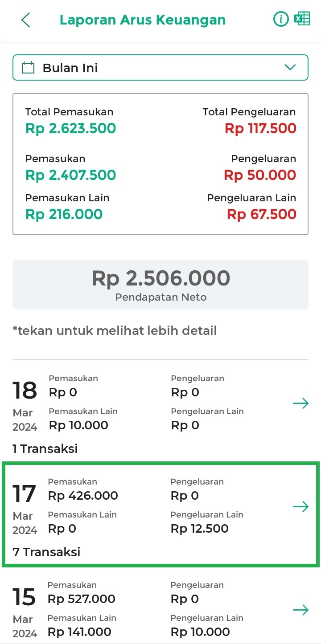Open the info icon in header
The width and height of the screenshot is (321, 644).
pos(281,19)
